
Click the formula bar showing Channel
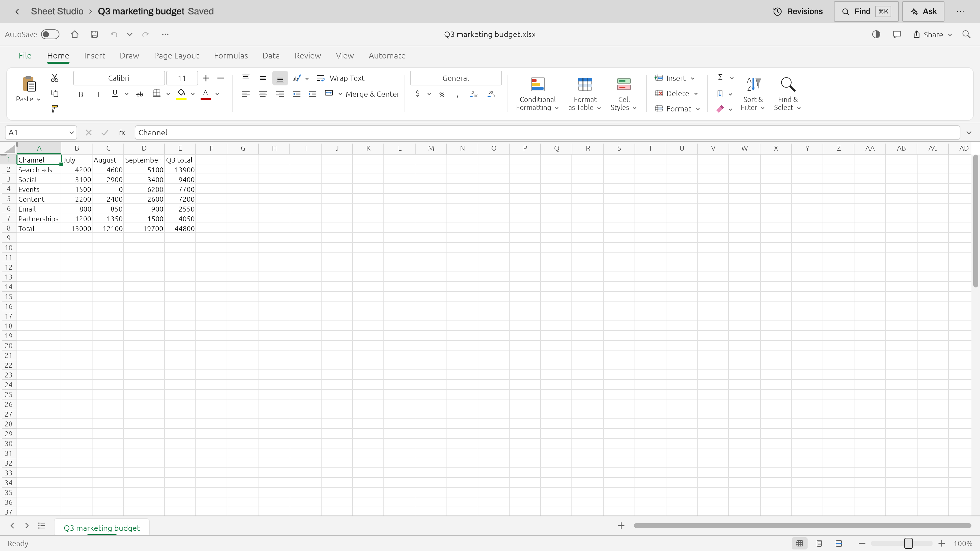(547, 132)
